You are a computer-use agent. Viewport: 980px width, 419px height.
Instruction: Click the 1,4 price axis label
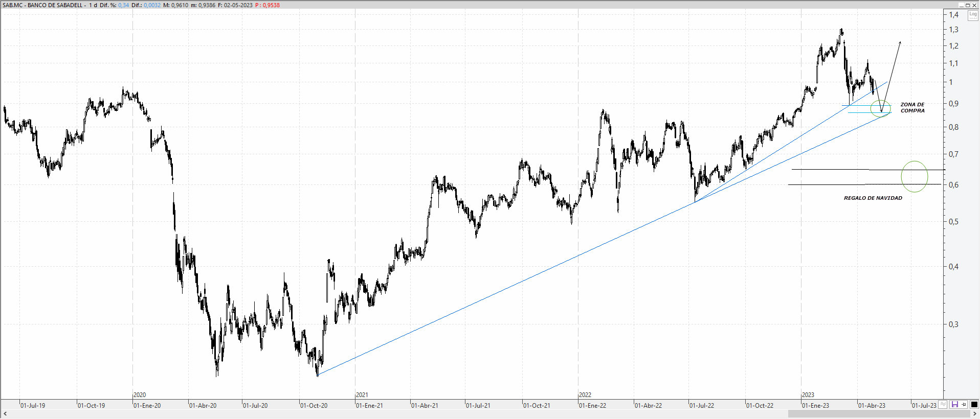click(x=954, y=15)
